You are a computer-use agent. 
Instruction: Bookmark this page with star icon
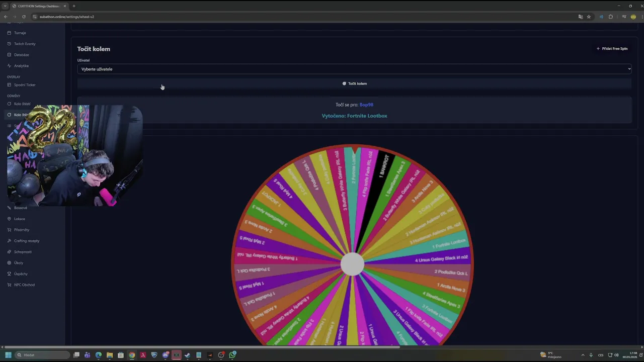click(x=589, y=17)
